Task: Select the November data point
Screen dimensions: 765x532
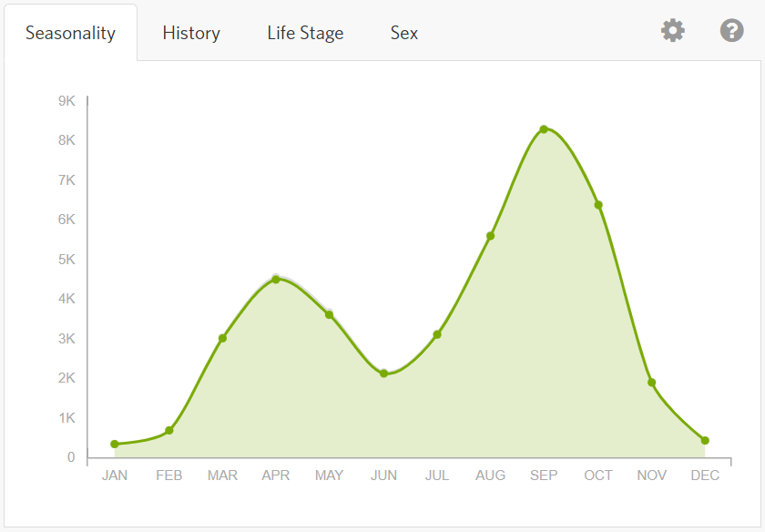Action: pyautogui.click(x=651, y=383)
